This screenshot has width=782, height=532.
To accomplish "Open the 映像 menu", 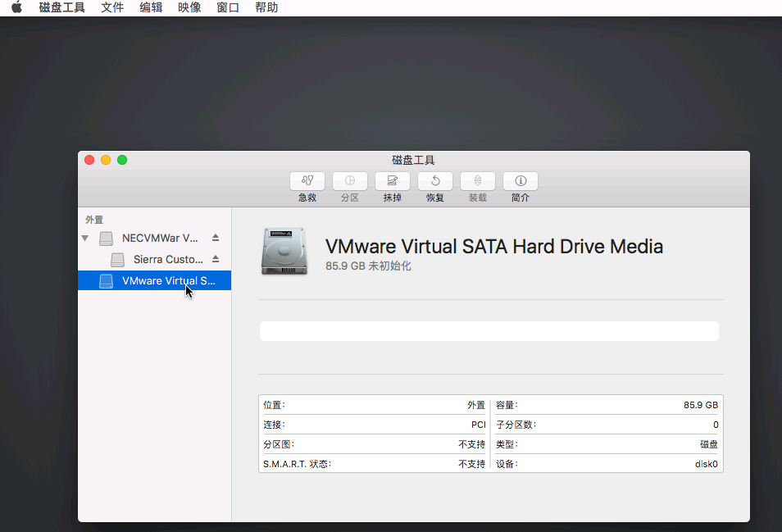I will [189, 7].
